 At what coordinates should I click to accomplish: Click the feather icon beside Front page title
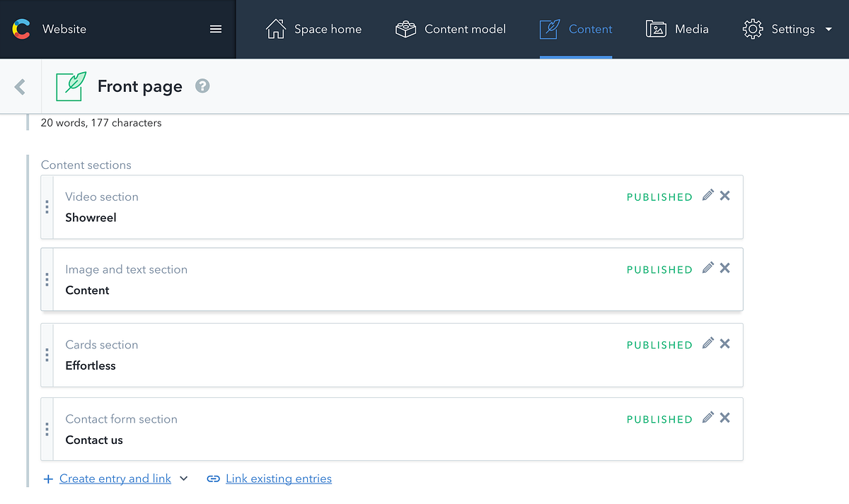(x=69, y=86)
